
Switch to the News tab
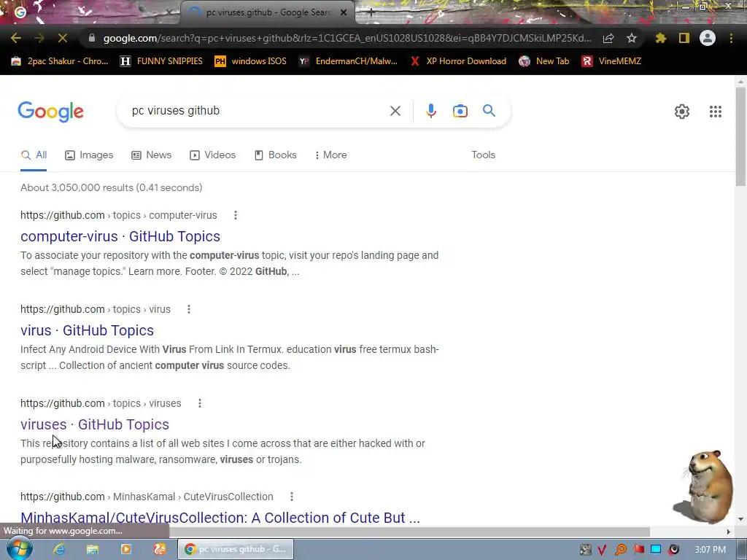pos(152,155)
